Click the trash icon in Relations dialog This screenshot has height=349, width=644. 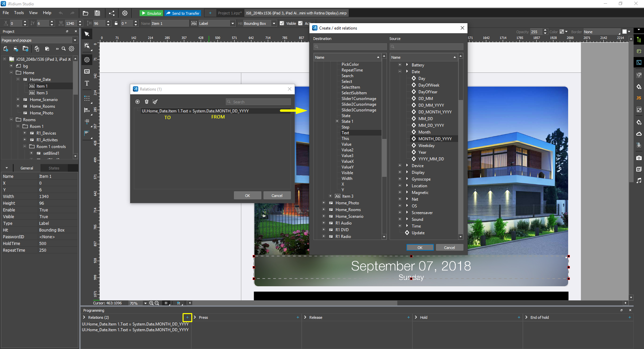(147, 102)
